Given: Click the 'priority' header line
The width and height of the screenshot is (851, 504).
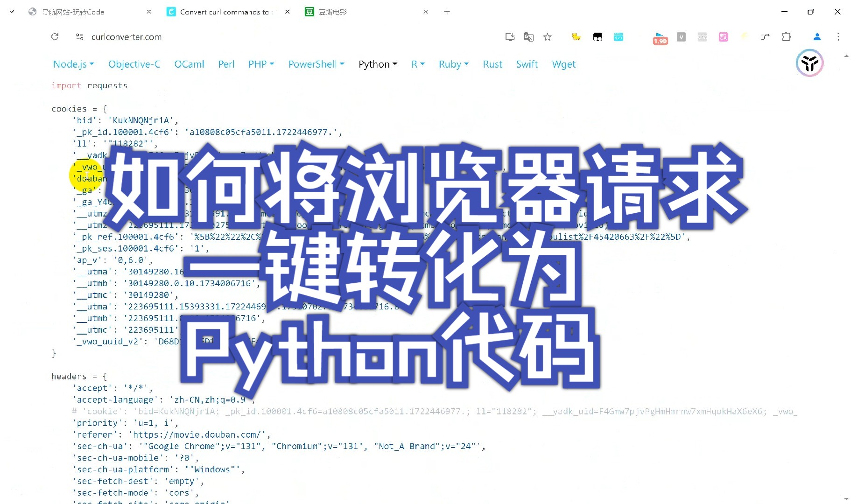Looking at the screenshot, I should click(x=125, y=423).
